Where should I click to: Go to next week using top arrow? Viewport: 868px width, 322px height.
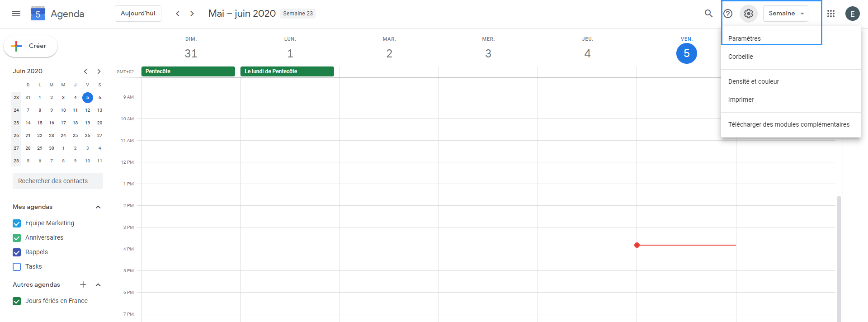tap(192, 14)
